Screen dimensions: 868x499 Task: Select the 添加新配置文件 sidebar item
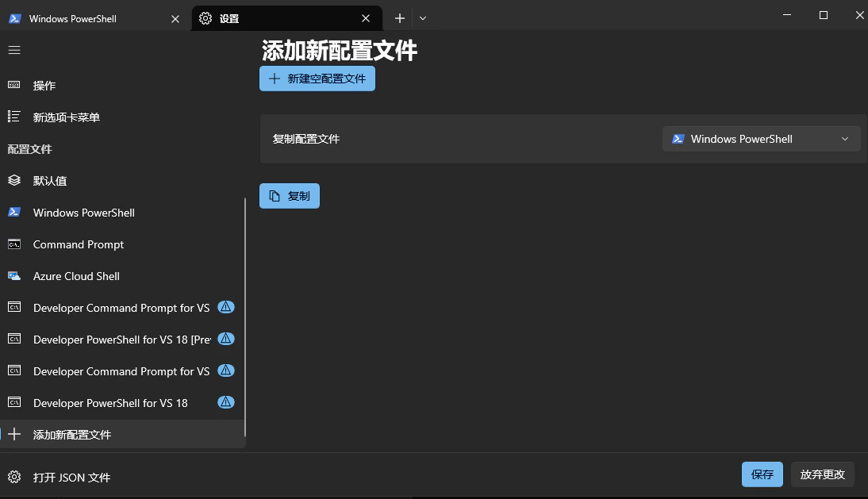click(121, 434)
